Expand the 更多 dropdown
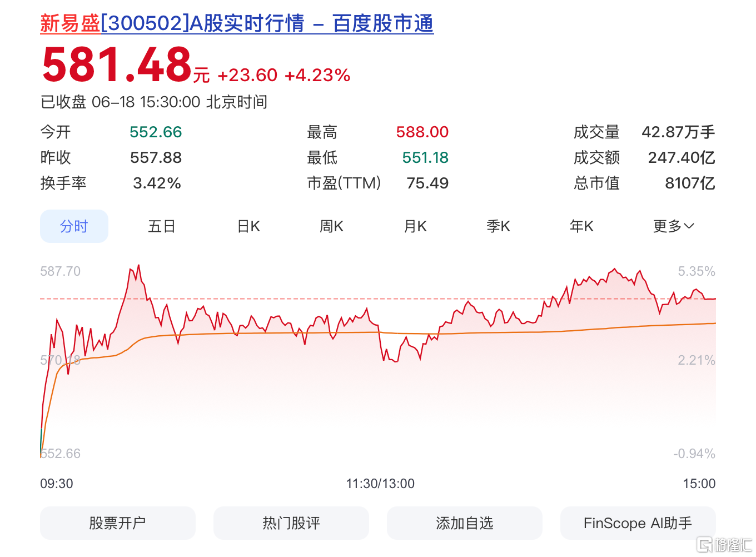Viewport: 756px width, 557px height. pos(673,226)
